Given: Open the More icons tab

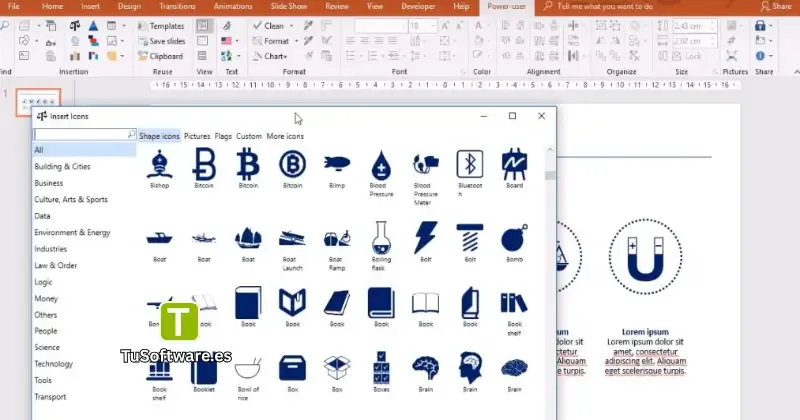Looking at the screenshot, I should pos(285,136).
